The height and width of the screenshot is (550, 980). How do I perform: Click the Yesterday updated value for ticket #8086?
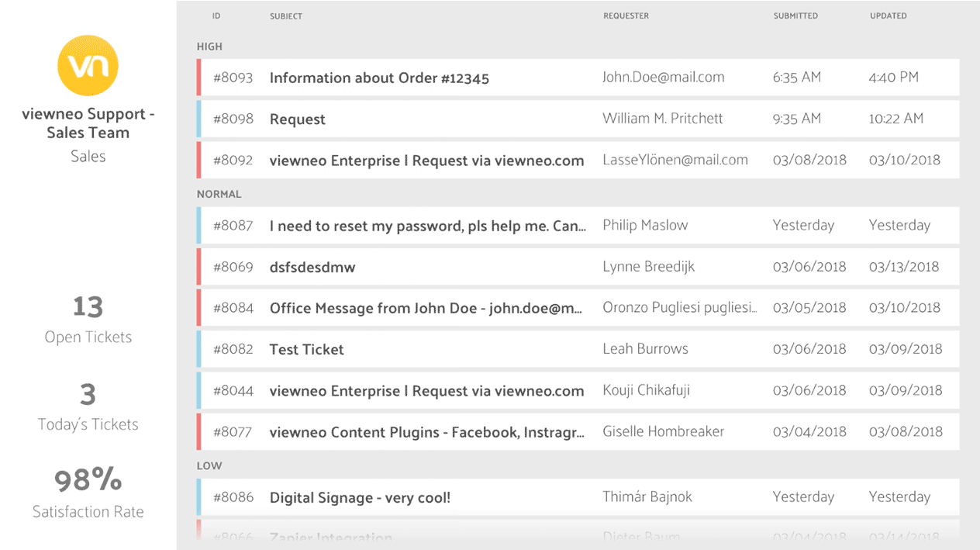[899, 496]
